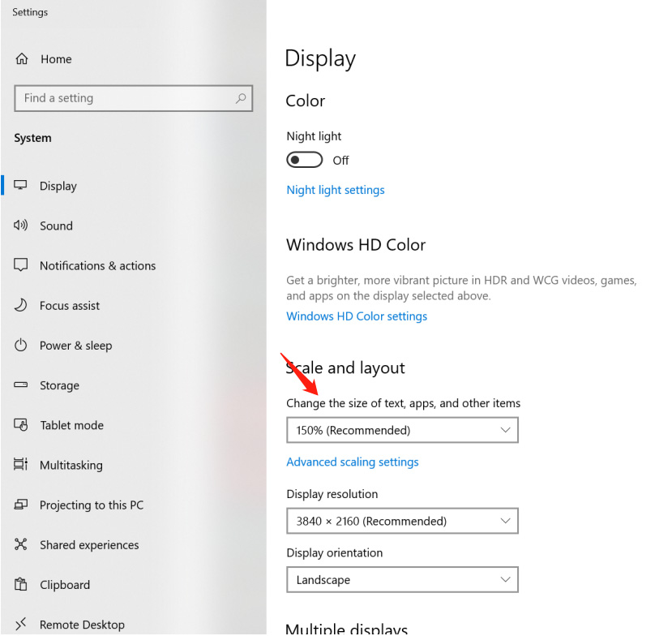672x636 pixels.
Task: Open Power & sleep settings
Action: click(x=76, y=346)
